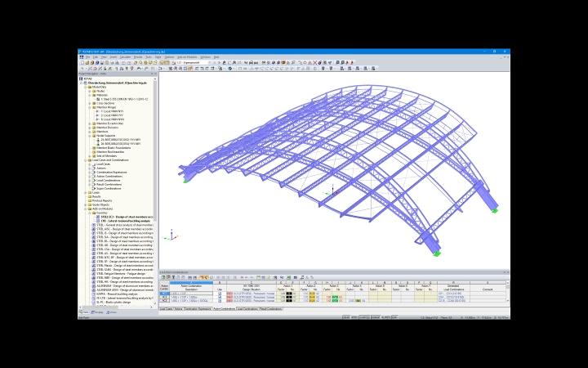588x368 pixels.
Task: Select Member Nonlinearities in navigator tree
Action: pyautogui.click(x=110, y=152)
